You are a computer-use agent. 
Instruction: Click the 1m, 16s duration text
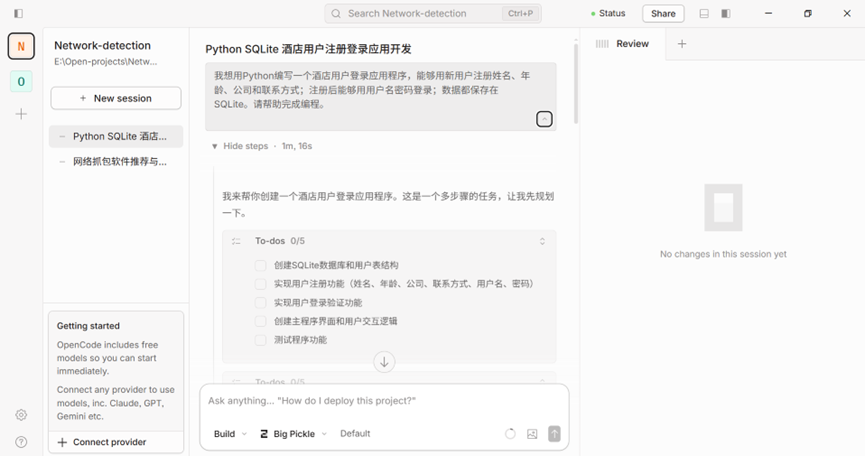point(297,146)
